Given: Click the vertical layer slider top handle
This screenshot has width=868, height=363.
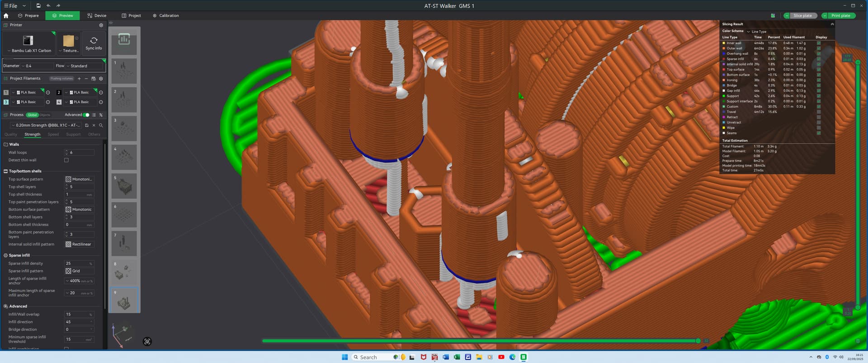Looking at the screenshot, I should (x=858, y=62).
